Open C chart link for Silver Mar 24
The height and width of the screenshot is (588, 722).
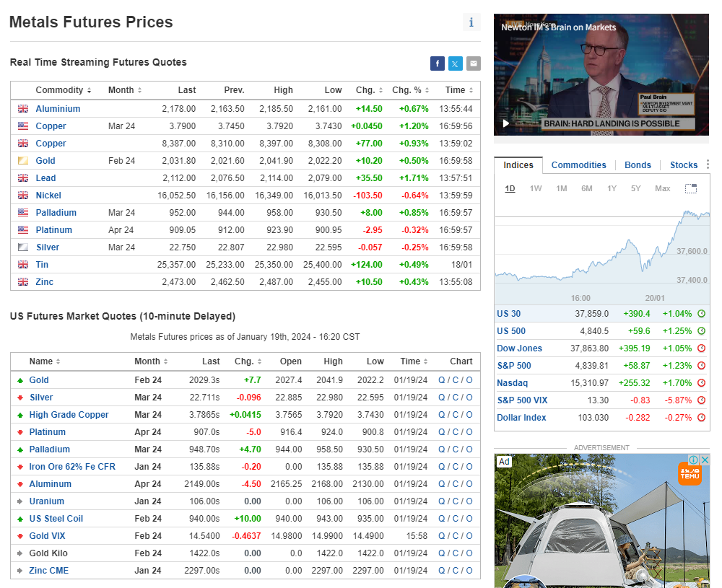click(x=456, y=398)
